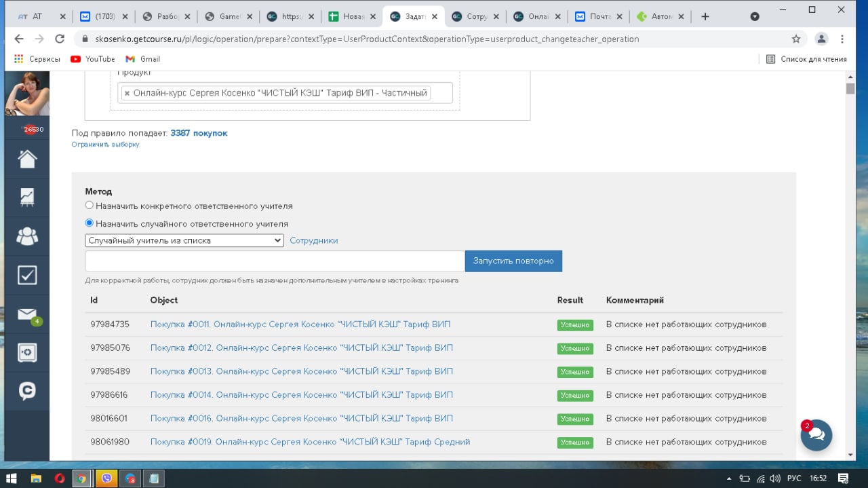The width and height of the screenshot is (868, 488).
Task: Open the home icon in the GetCourse sidebar
Action: [x=27, y=159]
